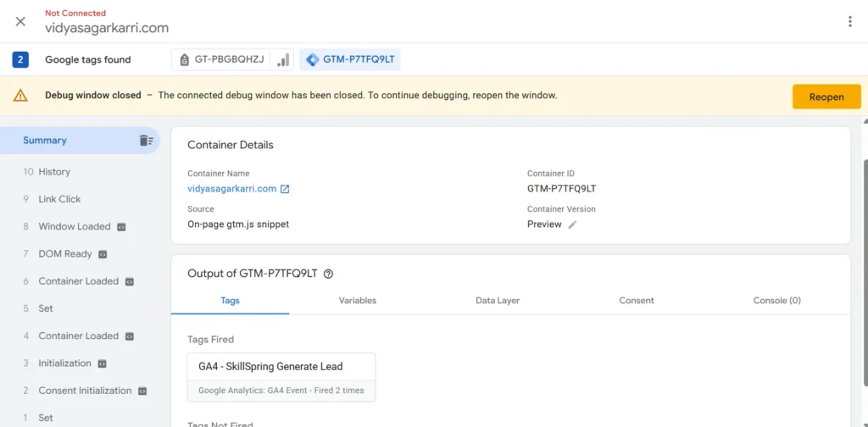The height and width of the screenshot is (427, 868).
Task: Click the 'Google tags found' label
Action: [x=88, y=60]
